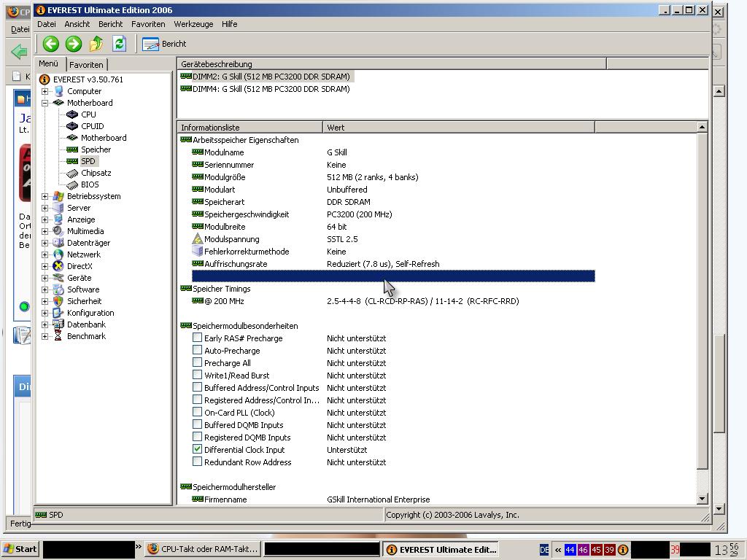The image size is (747, 560).
Task: Expand the Multimedia tree node
Action: [44, 231]
